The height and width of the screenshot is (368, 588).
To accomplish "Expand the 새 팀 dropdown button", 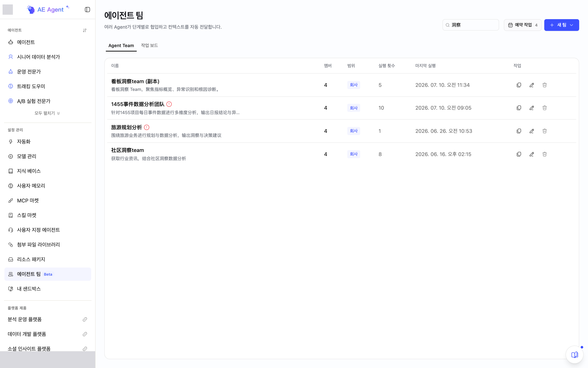I will point(562,25).
